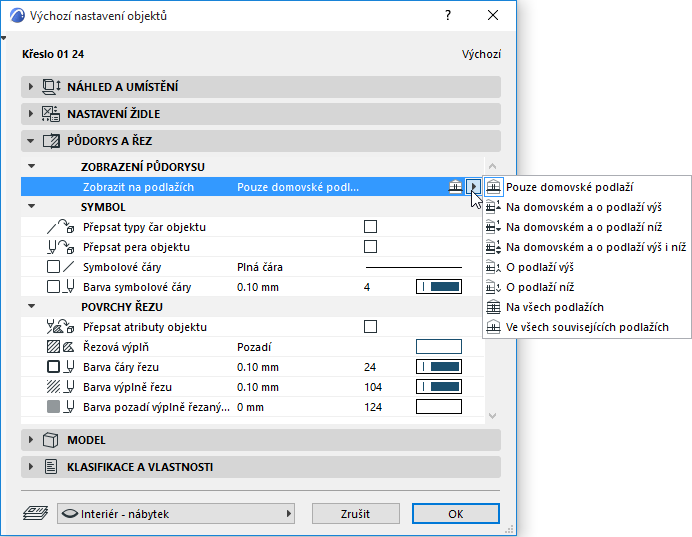Open the Barva symbolové čáry pen color swatch
This screenshot has width=692, height=537.
click(x=439, y=287)
